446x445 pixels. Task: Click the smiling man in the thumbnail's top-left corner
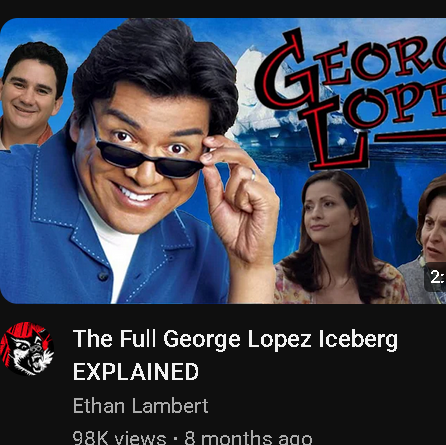point(31,95)
